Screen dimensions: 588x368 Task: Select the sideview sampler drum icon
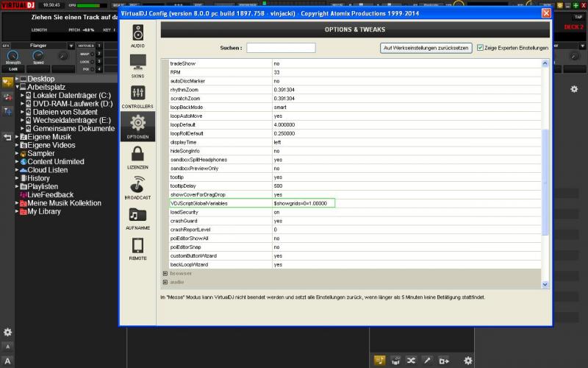[x=395, y=361]
